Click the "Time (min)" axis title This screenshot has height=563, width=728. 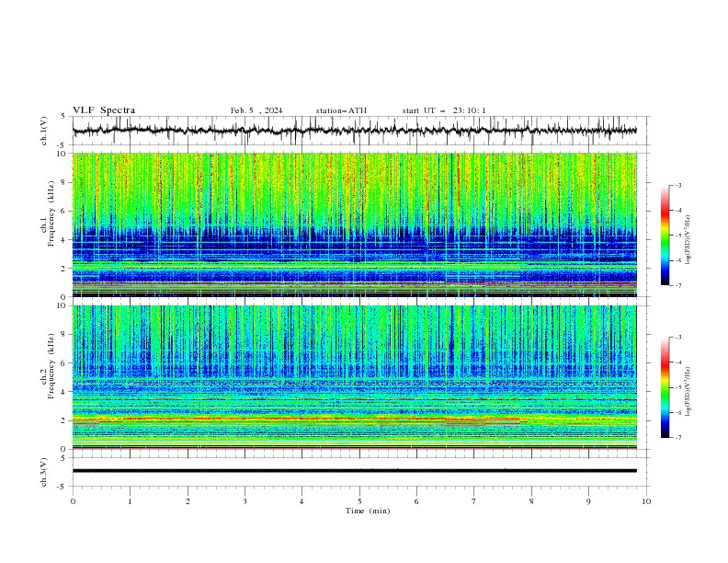pos(368,511)
